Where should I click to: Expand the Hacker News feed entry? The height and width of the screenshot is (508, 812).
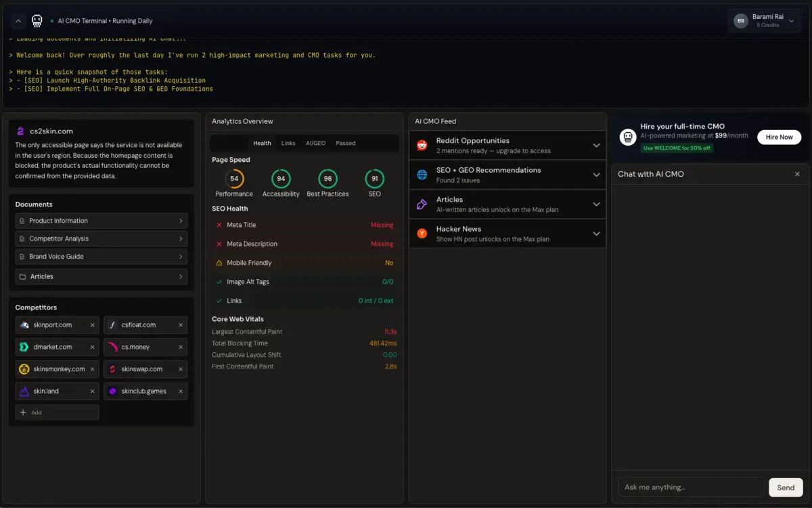[x=596, y=233]
